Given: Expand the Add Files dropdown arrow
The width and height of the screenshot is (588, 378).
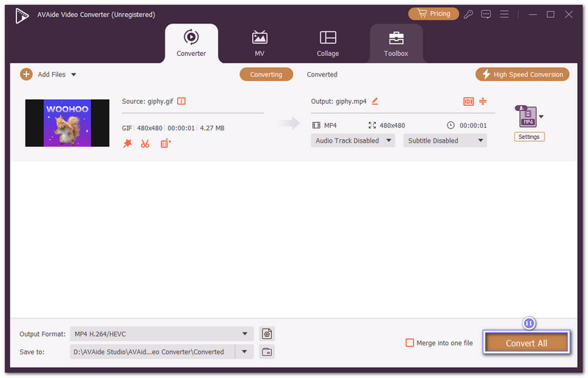Looking at the screenshot, I should [x=73, y=74].
